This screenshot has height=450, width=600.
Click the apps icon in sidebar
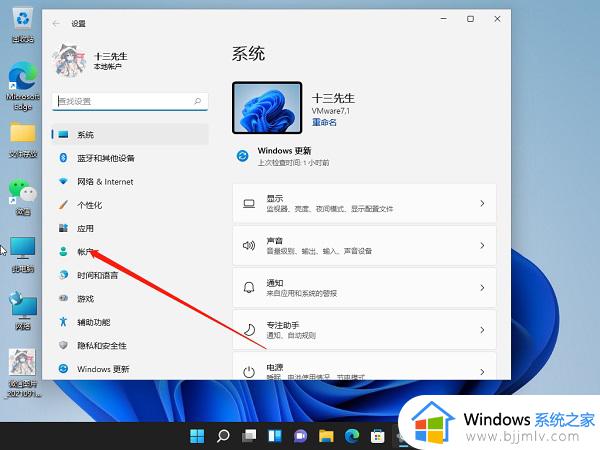[x=63, y=228]
